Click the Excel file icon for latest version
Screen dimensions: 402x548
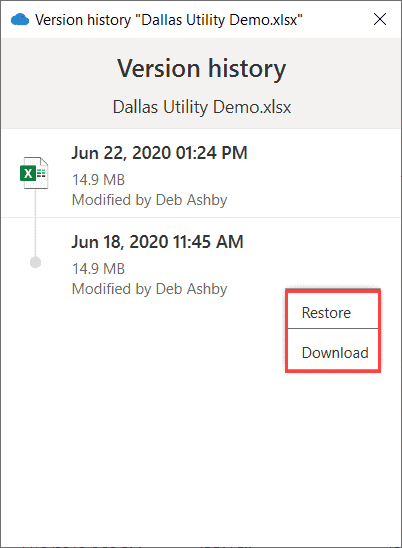tap(34, 173)
